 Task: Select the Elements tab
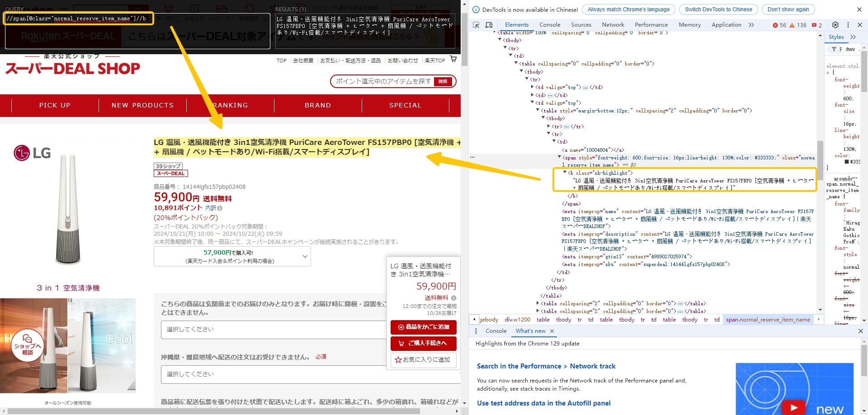pos(517,25)
